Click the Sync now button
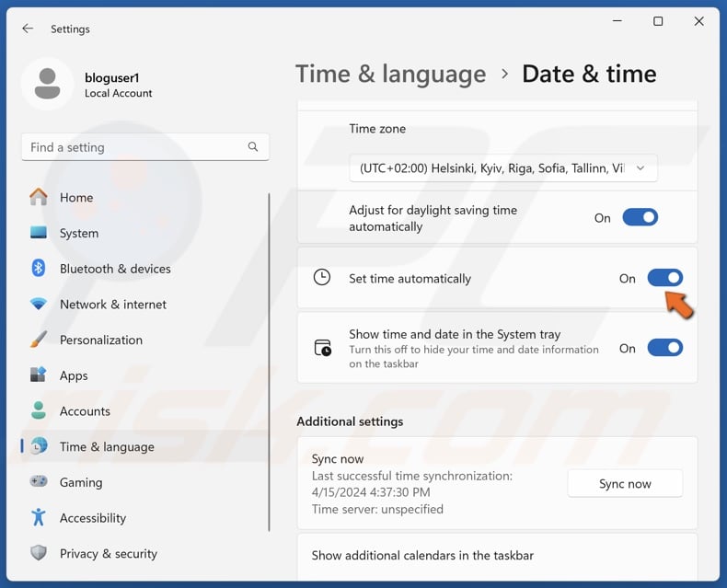This screenshot has width=727, height=588. [x=625, y=484]
